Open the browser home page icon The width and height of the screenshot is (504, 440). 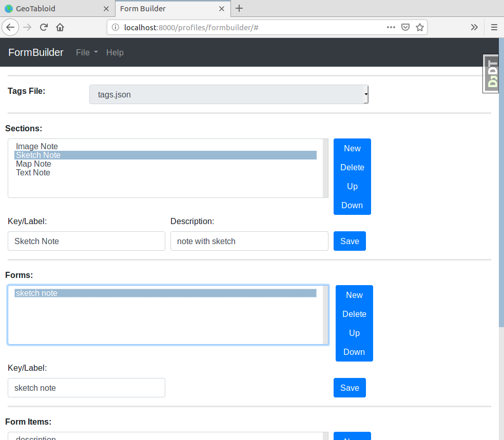[x=60, y=27]
